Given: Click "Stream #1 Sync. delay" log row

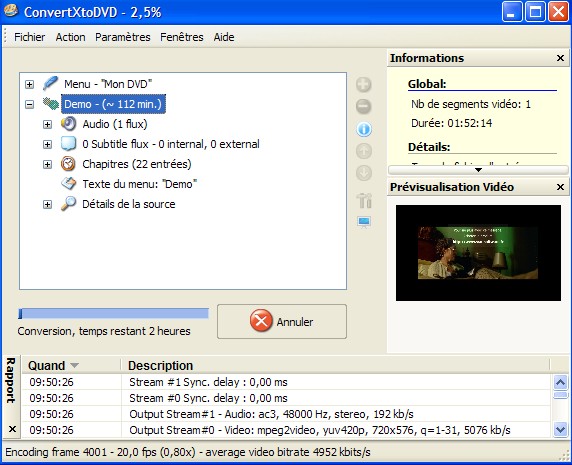Looking at the screenshot, I should coord(286,382).
